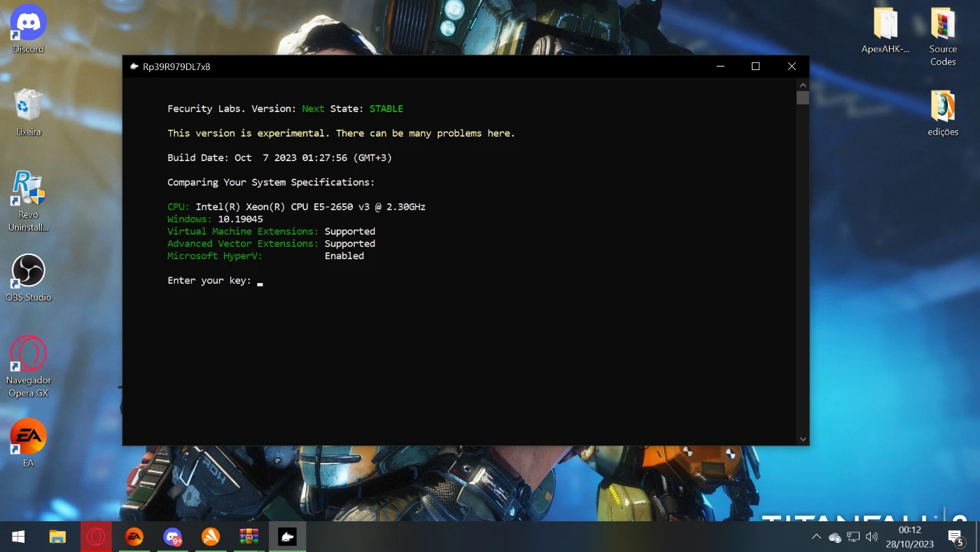
Task: Select the Revo Uninstaller desktop icon
Action: [x=28, y=202]
